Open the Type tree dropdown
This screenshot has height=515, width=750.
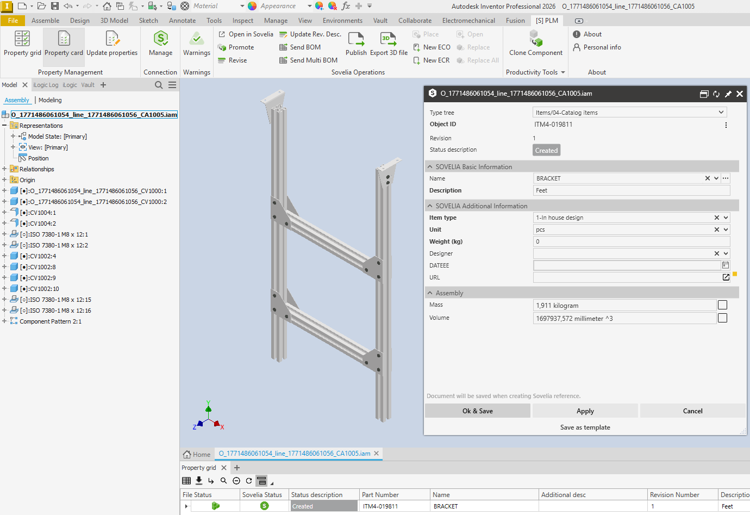pyautogui.click(x=722, y=113)
